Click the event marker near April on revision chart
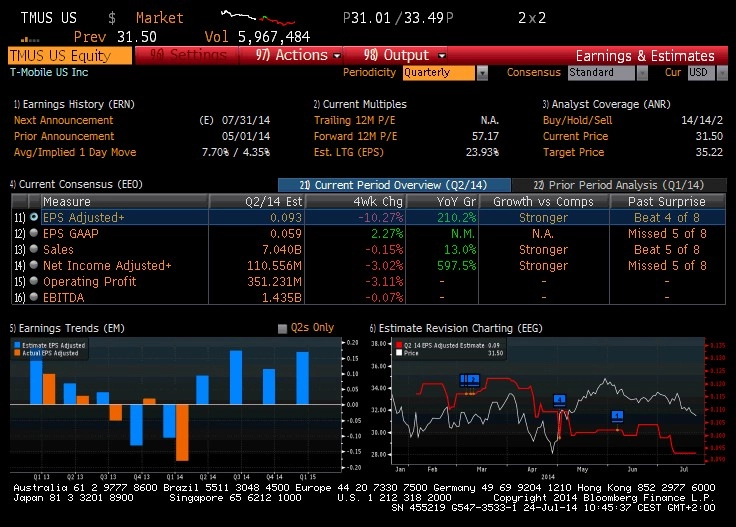736x527 pixels. (x=559, y=400)
